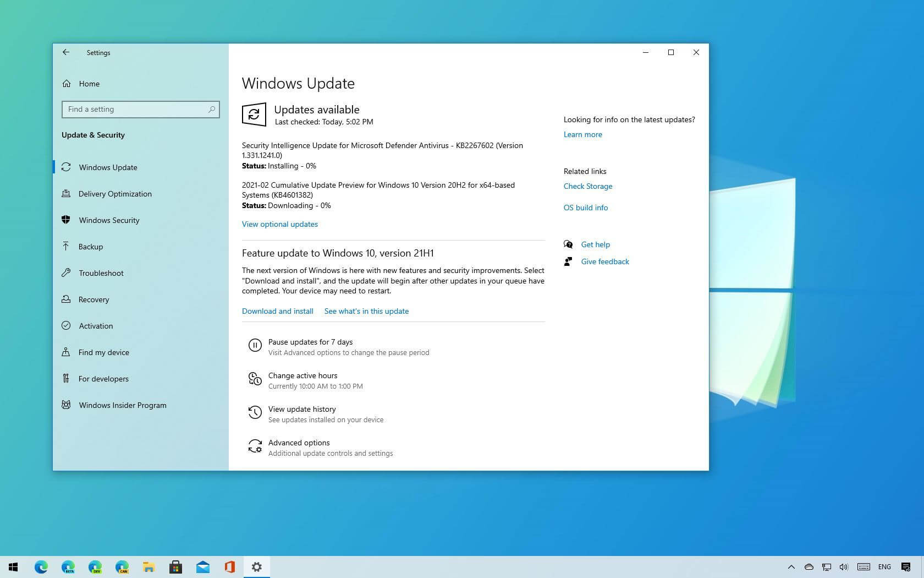Click the back arrow in Settings
The width and height of the screenshot is (924, 578).
click(x=66, y=52)
